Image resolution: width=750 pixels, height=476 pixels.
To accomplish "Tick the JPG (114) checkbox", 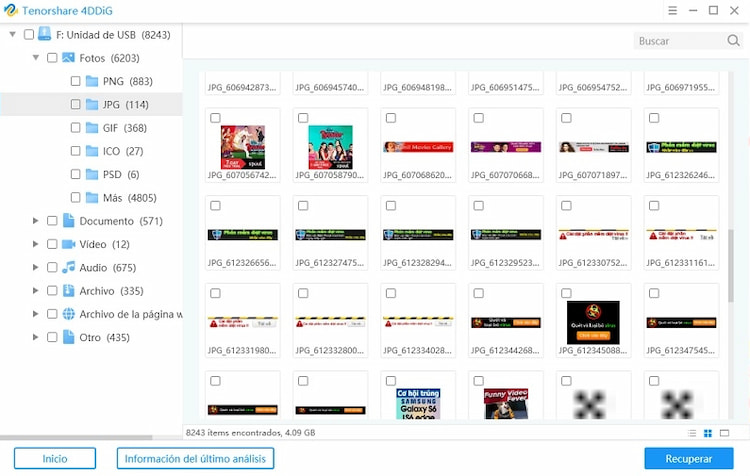I will click(x=76, y=104).
